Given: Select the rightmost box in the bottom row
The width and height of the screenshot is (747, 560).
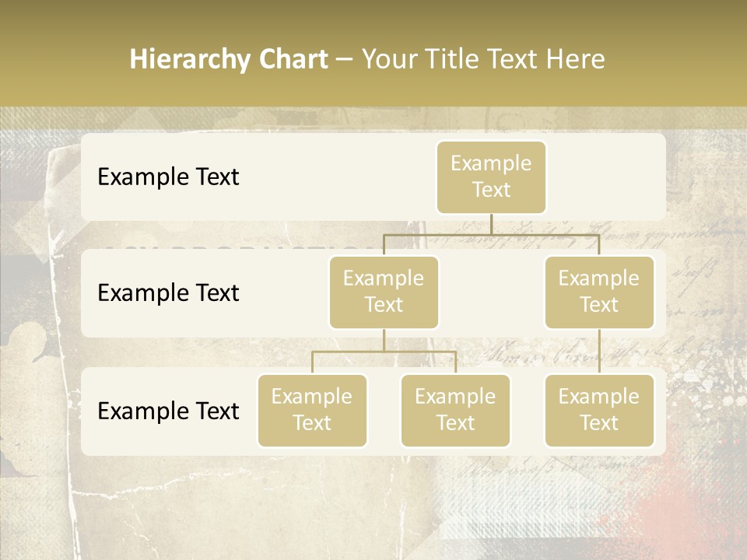Looking at the screenshot, I should (x=599, y=411).
